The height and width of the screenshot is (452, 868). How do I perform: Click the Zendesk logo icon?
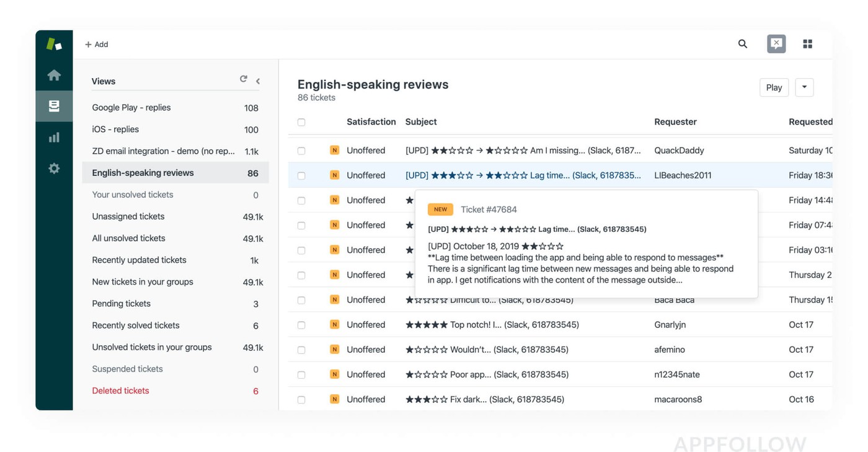tap(54, 44)
